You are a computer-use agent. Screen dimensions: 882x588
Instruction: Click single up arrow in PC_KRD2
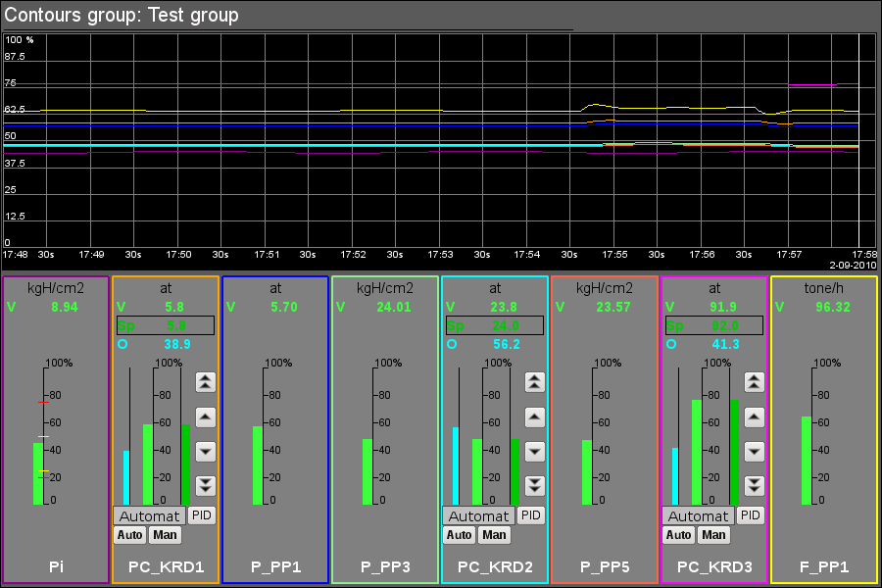534,416
